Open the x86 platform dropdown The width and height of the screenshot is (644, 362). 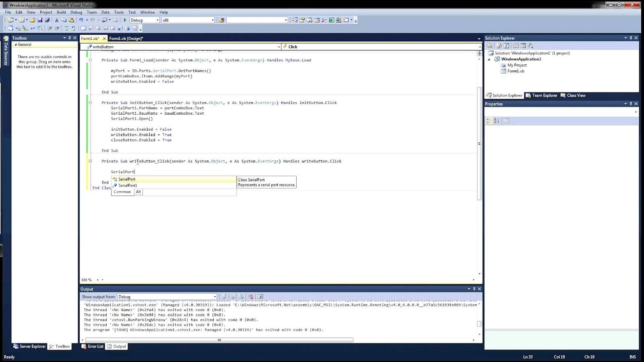[213, 20]
